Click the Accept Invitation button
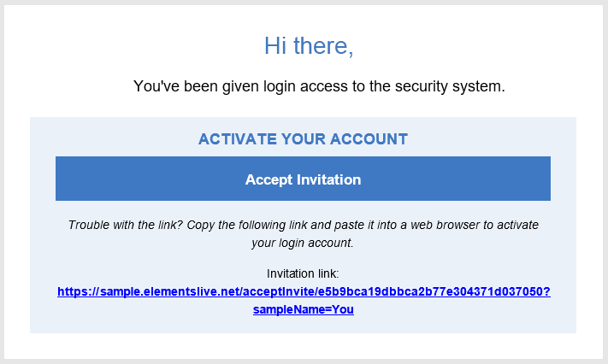 303,179
